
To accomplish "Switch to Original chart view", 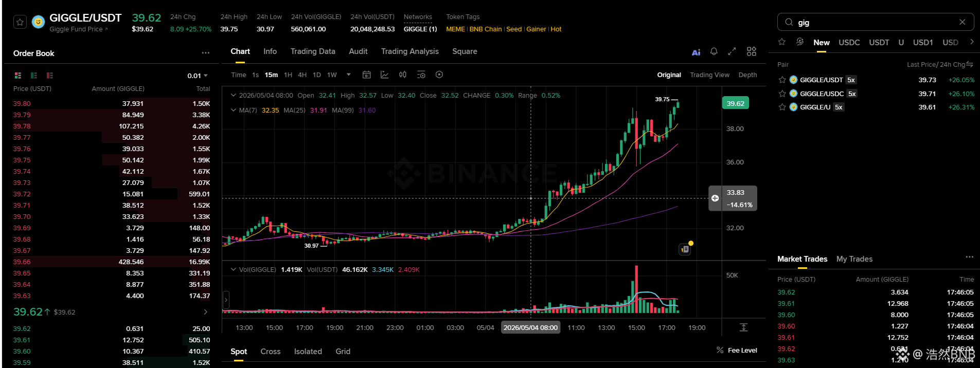I will pyautogui.click(x=669, y=75).
